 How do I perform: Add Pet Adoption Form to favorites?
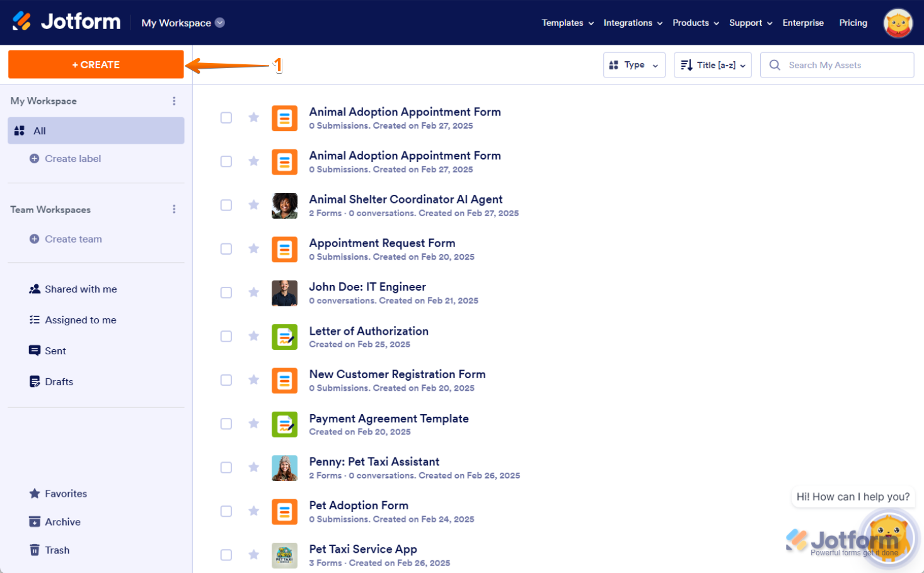[x=253, y=511]
